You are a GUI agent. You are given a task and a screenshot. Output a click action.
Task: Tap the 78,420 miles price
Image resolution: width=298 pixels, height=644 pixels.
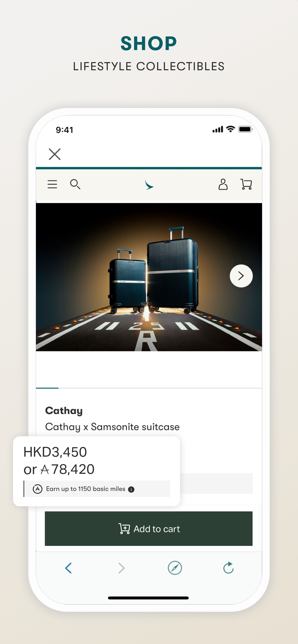coord(73,469)
